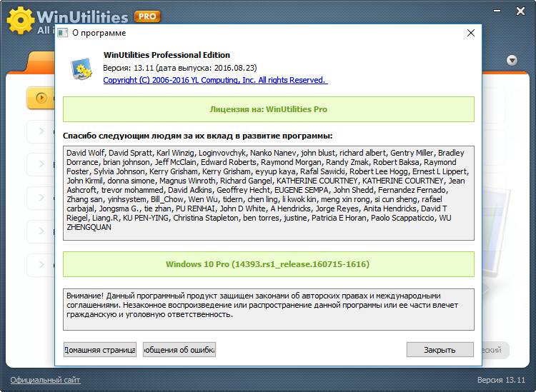
Task: Click the computer-with-gears program icon
Action: point(81,67)
